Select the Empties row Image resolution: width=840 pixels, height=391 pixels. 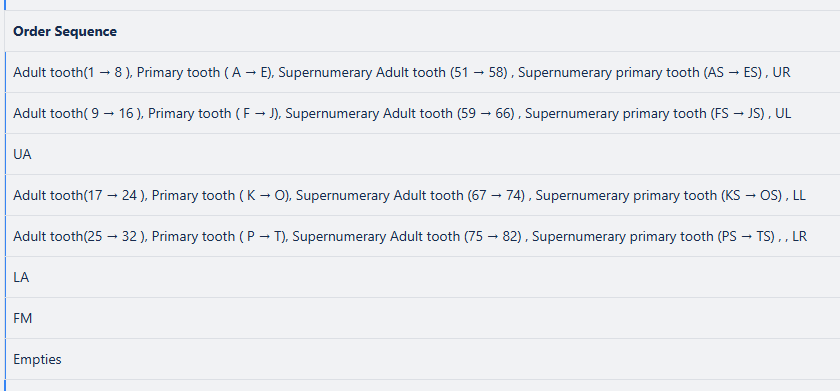(422, 359)
